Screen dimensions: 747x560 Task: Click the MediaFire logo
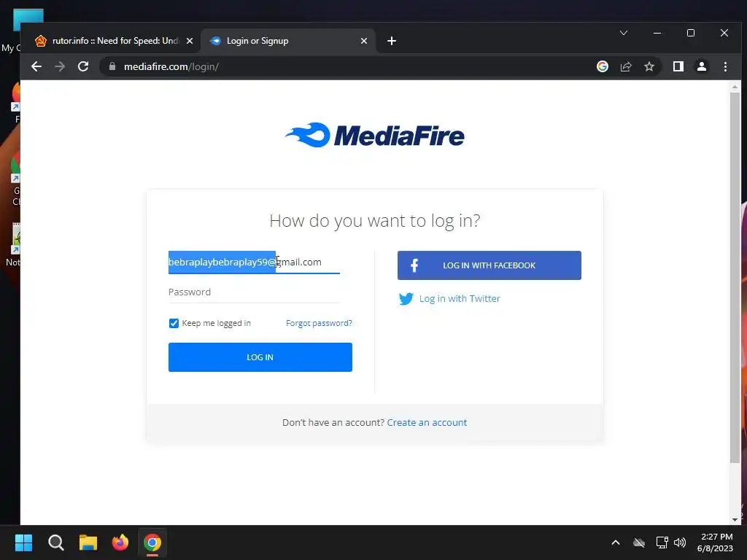click(x=374, y=135)
